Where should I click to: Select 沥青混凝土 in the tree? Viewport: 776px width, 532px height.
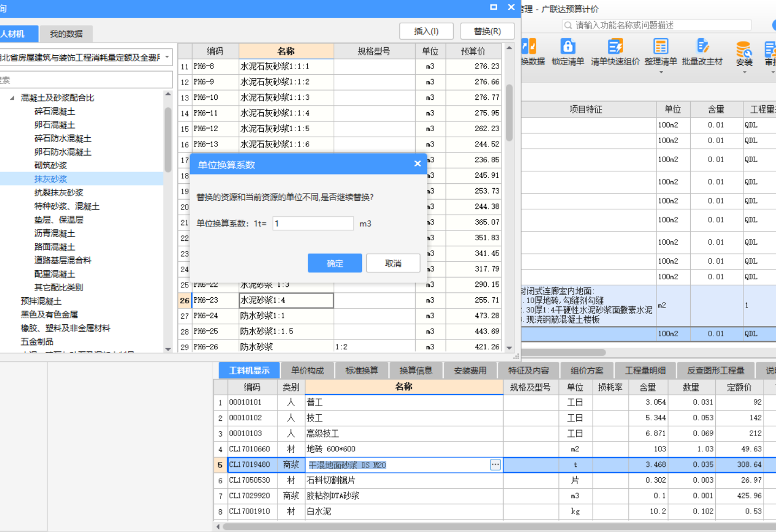click(55, 233)
